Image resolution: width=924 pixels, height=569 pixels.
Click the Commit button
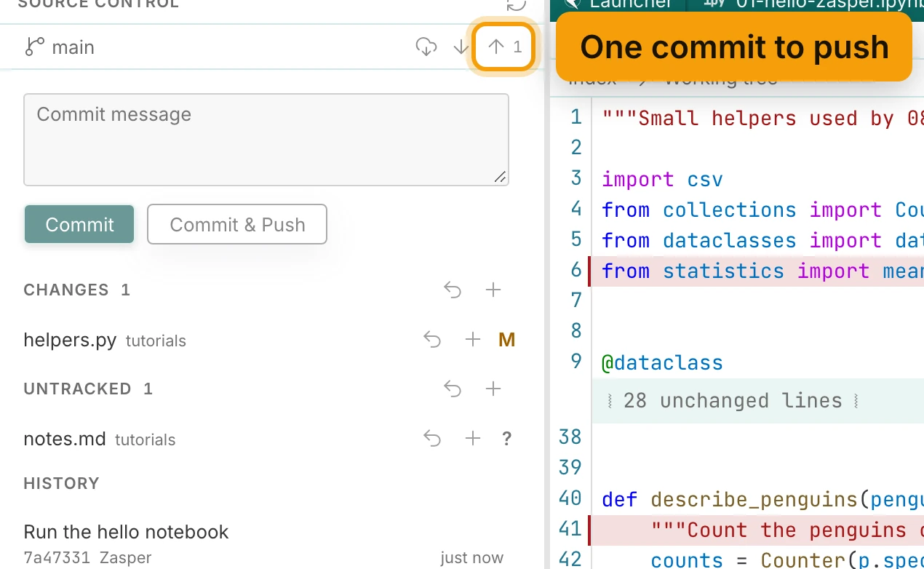(x=79, y=224)
